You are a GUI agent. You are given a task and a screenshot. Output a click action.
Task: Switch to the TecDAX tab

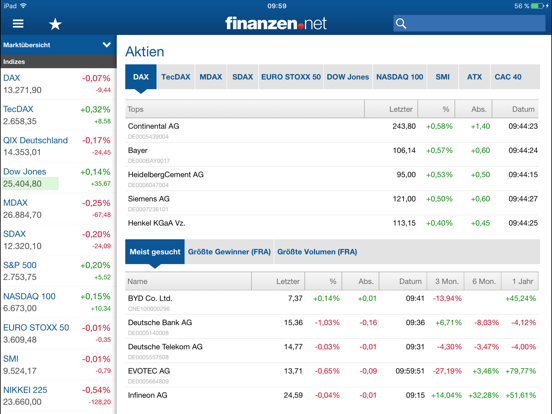176,77
